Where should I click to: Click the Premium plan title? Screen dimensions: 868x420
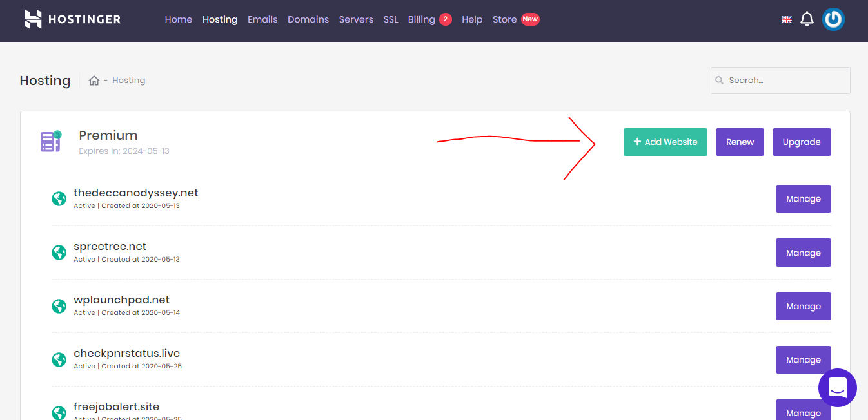[108, 135]
